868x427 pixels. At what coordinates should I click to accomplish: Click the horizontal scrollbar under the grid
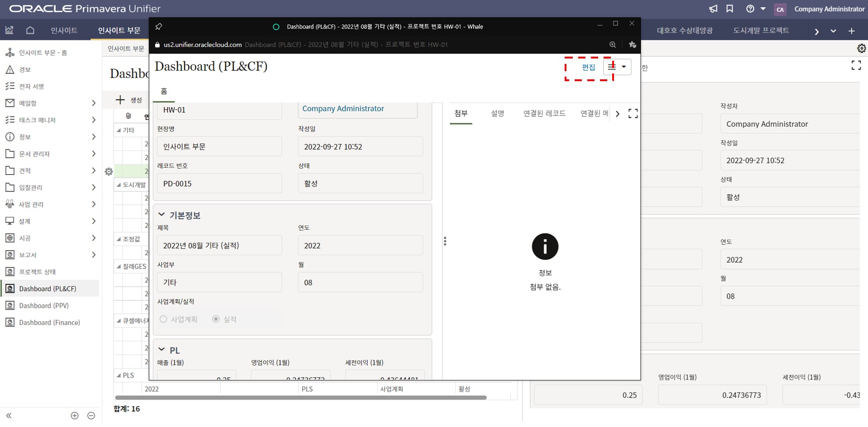point(301,398)
